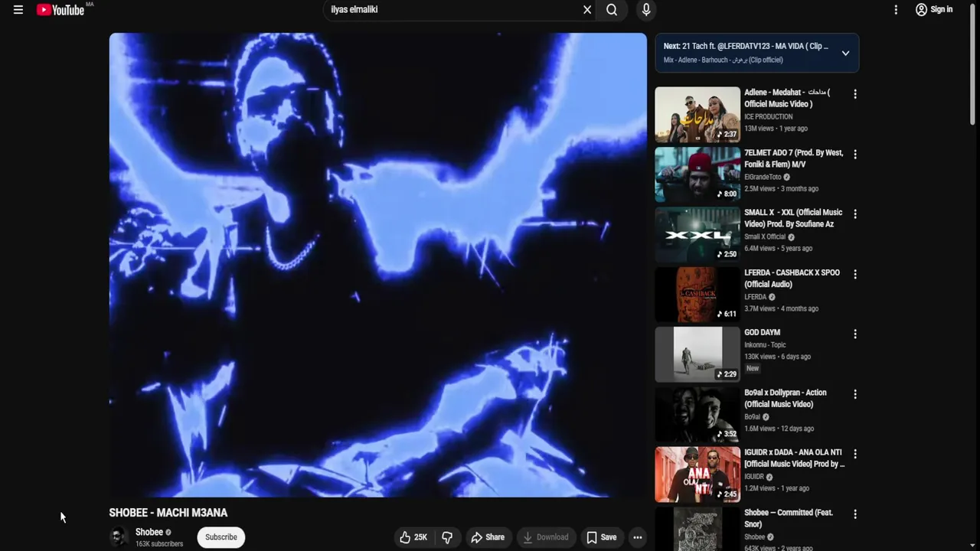Image resolution: width=980 pixels, height=551 pixels.
Task: Open options for SMALL X - XXL video
Action: (855, 214)
